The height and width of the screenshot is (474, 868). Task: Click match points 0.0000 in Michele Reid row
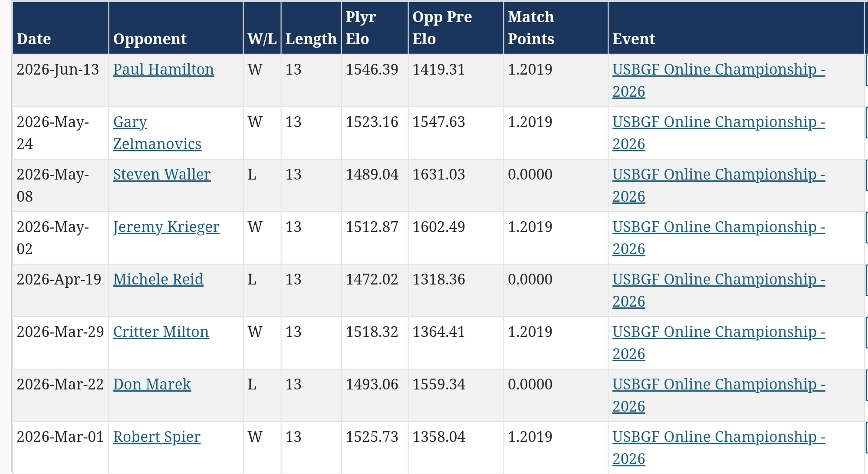click(530, 279)
